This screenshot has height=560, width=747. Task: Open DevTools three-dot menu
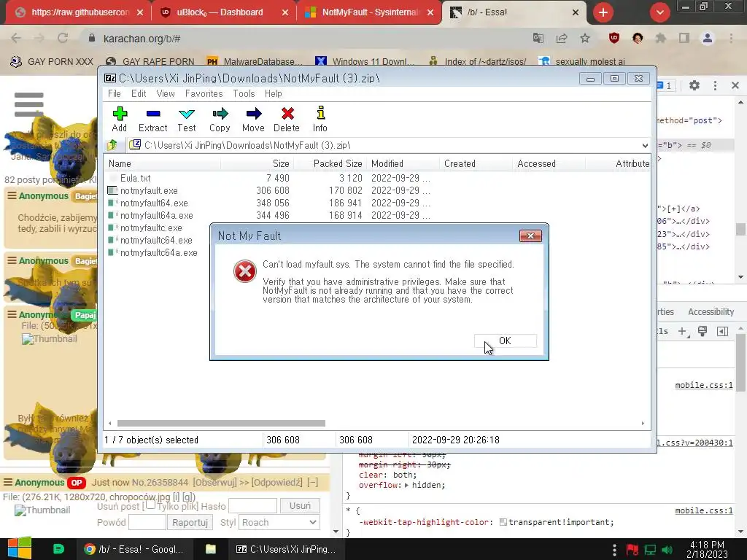(715, 85)
